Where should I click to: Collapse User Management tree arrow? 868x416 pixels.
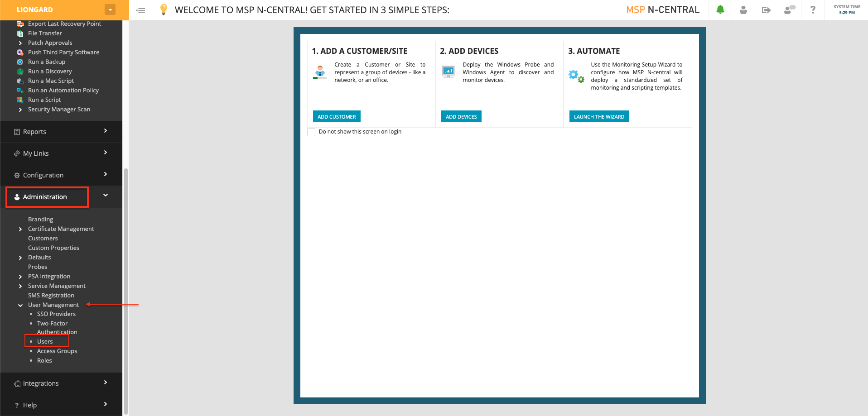[20, 306]
